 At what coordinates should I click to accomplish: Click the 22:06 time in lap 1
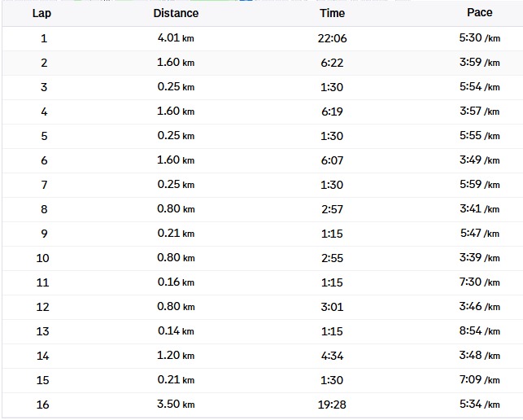332,38
